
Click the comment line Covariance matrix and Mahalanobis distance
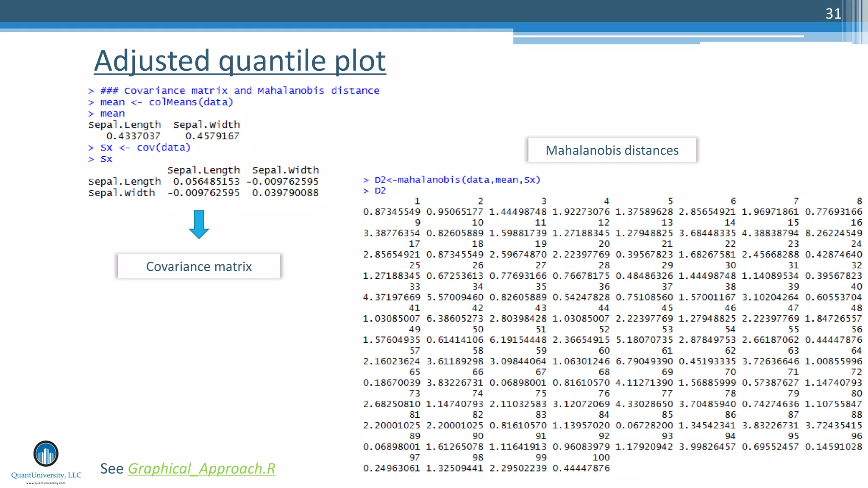234,91
